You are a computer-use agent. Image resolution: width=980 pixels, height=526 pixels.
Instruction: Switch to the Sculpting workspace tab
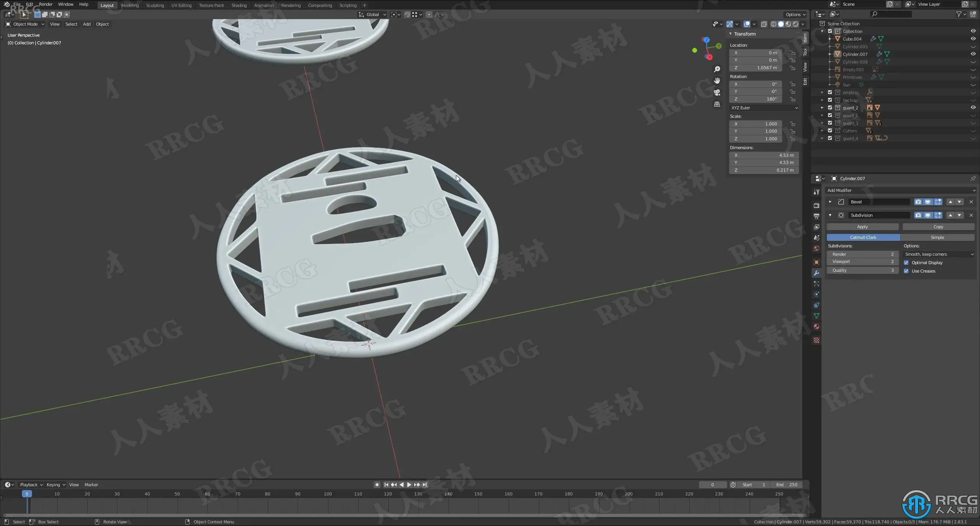point(155,5)
